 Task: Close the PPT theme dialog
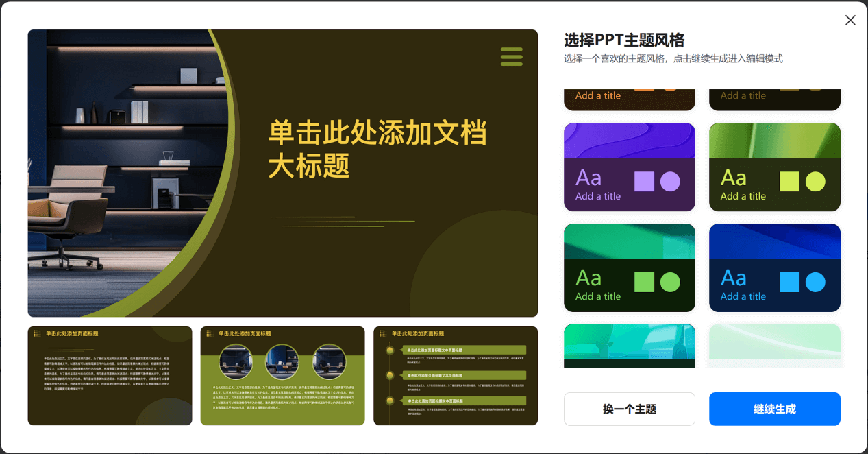(850, 20)
